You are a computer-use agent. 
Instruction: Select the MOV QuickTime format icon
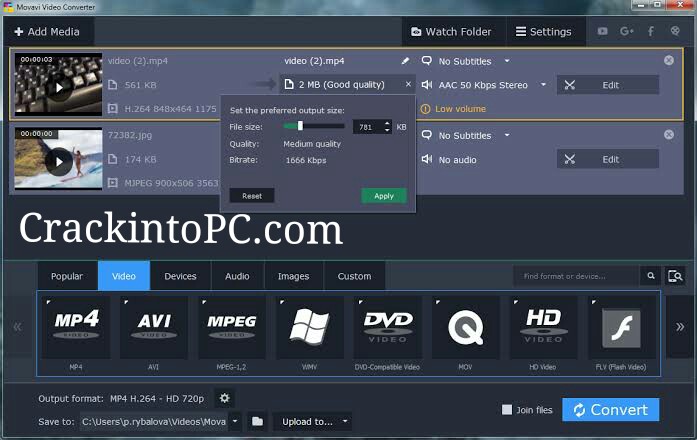pos(465,328)
